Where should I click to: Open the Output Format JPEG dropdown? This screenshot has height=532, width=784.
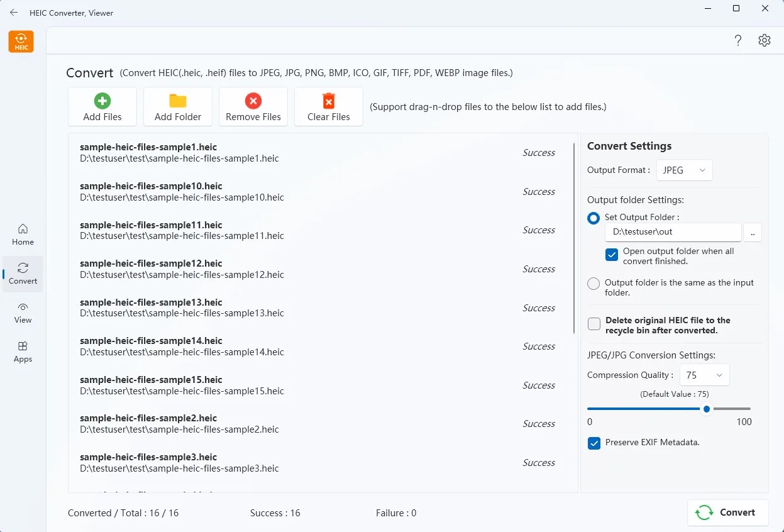click(x=685, y=170)
